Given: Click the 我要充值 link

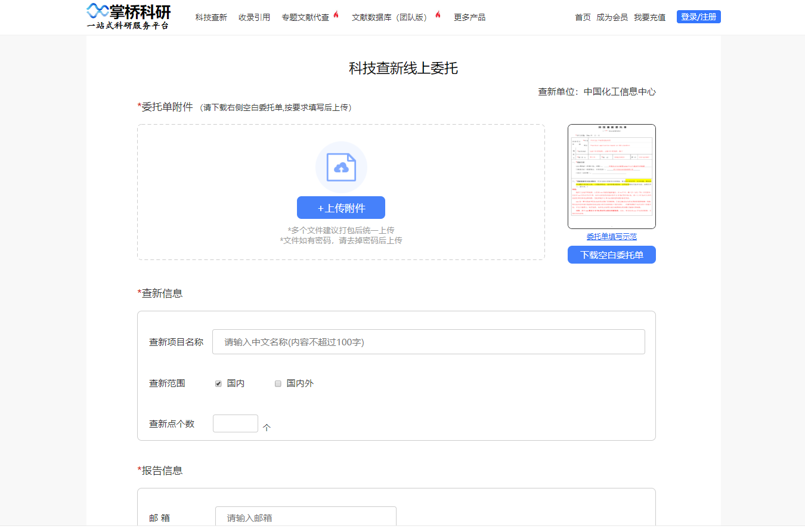Looking at the screenshot, I should coord(649,17).
